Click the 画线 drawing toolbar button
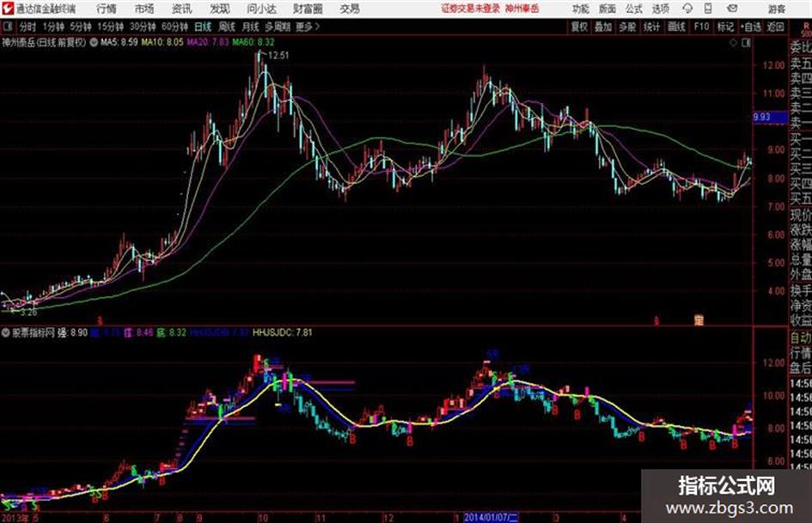812x523 pixels. [x=676, y=27]
